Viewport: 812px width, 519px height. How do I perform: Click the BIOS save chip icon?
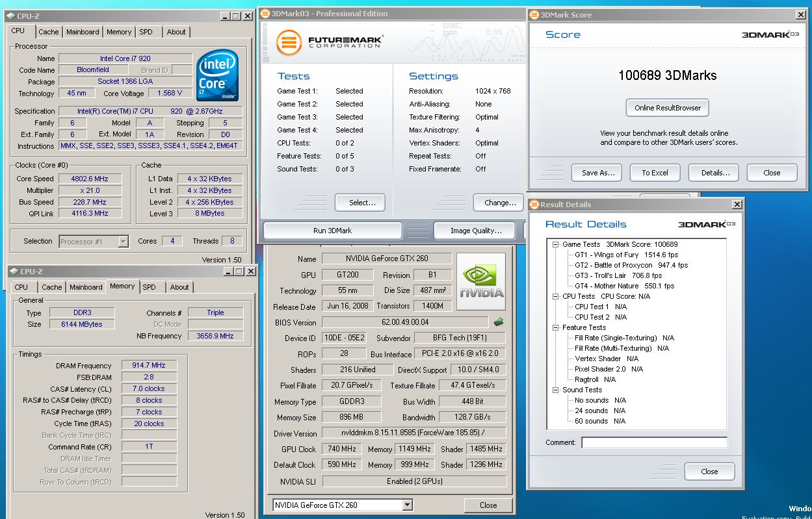[x=499, y=322]
